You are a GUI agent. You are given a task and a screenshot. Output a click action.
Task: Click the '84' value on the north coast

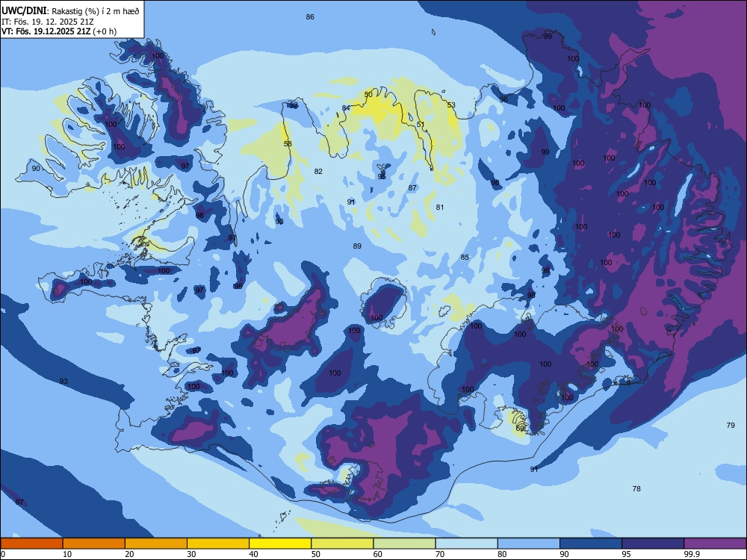tap(346, 108)
